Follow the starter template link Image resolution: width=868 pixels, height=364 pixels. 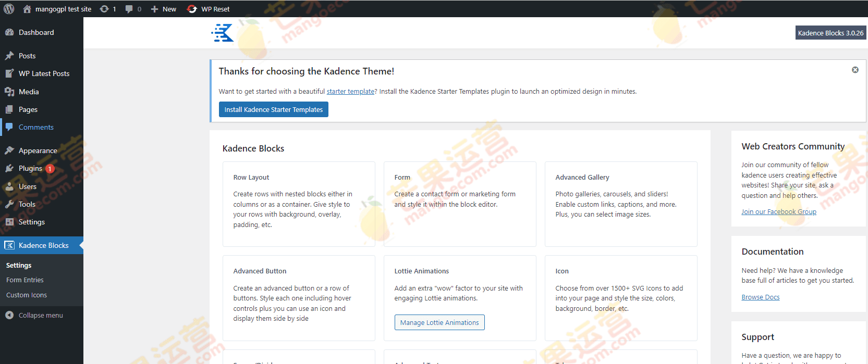tap(350, 91)
